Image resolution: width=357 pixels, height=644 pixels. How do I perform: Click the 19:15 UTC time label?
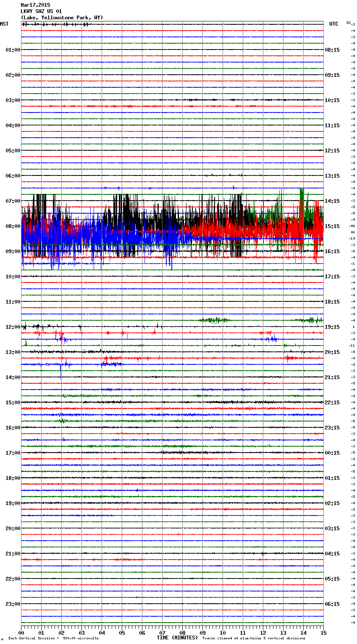coord(332,327)
